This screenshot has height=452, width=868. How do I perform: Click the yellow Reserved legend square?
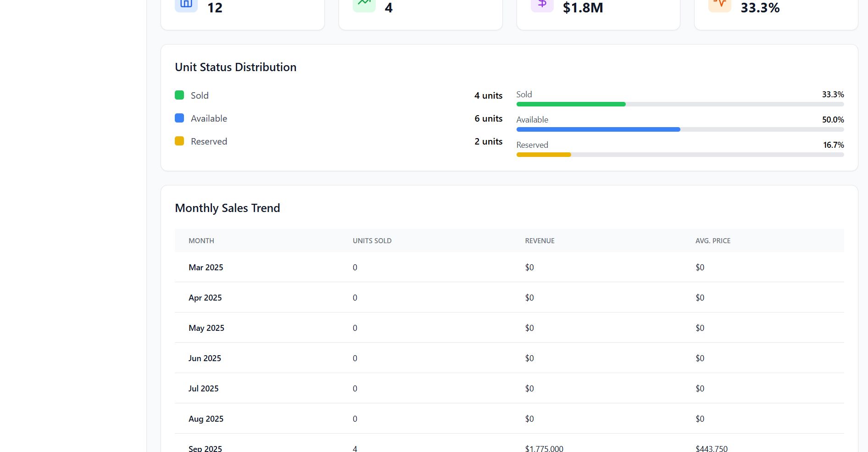pos(179,141)
